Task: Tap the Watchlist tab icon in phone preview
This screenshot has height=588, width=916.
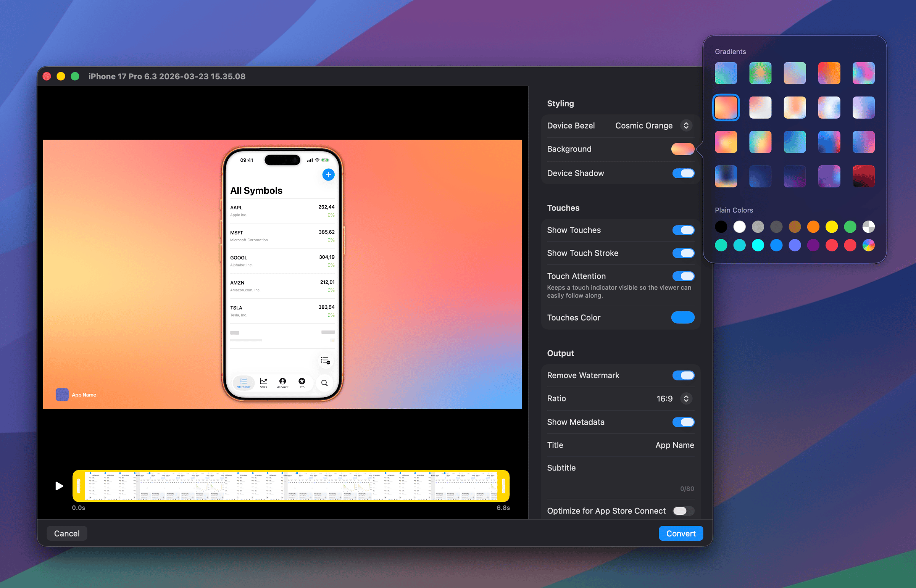Action: 244,382
